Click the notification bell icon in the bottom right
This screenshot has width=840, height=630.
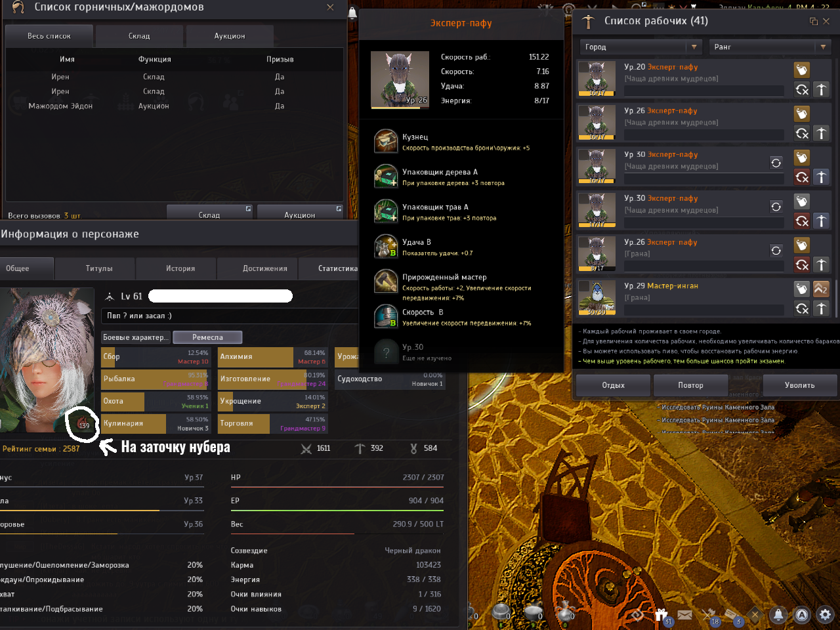[778, 615]
